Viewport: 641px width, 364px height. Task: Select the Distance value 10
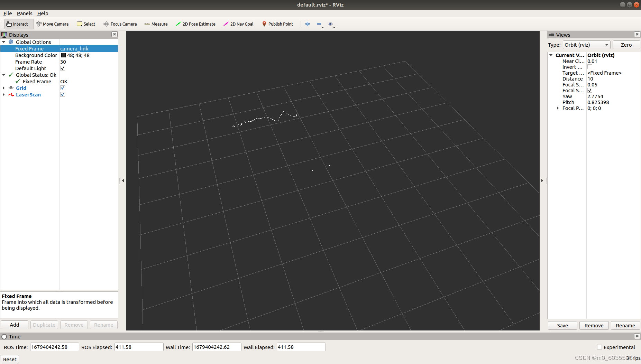click(x=590, y=79)
